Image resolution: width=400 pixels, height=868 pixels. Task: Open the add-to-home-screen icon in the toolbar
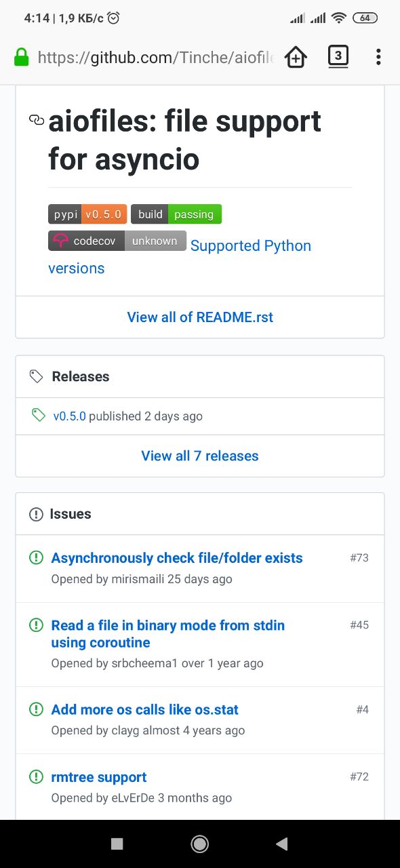click(x=296, y=57)
